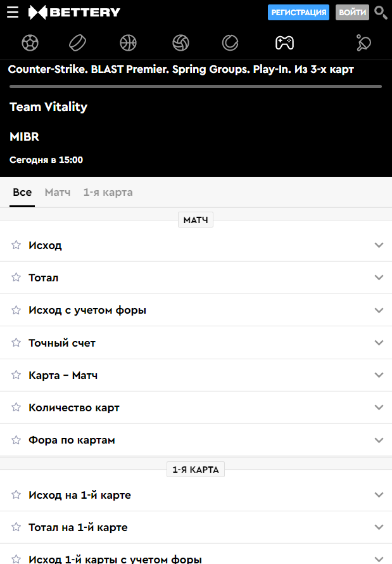392x564 pixels.
Task: Select the football sport icon
Action: point(30,42)
